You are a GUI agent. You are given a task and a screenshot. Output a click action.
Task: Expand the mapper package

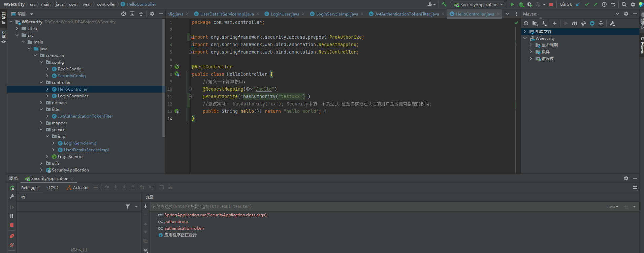coord(41,123)
